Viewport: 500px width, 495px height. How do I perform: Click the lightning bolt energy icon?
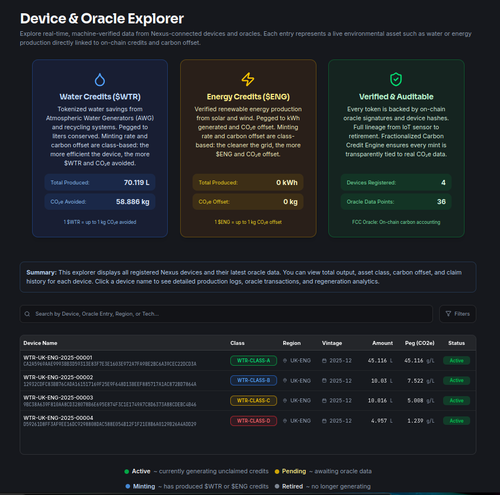click(x=248, y=79)
